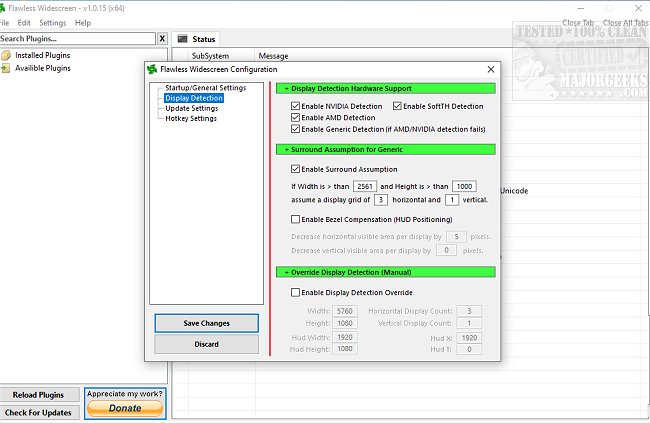
Task: Clear plugin search with the X button
Action: click(x=162, y=39)
